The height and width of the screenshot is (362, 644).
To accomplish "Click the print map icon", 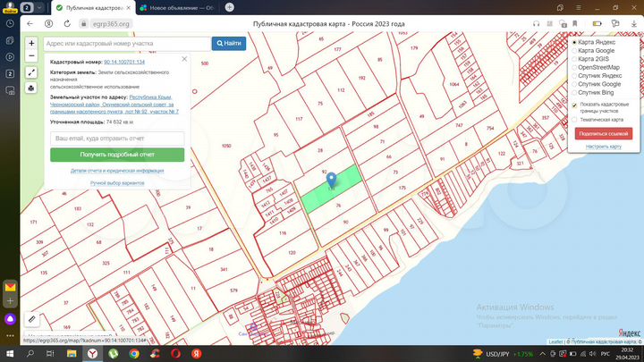I will point(31,88).
